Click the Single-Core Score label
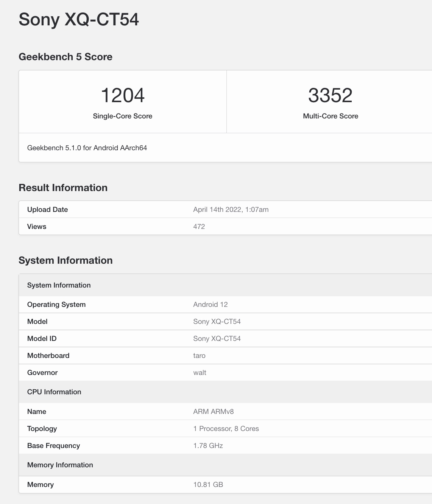The height and width of the screenshot is (504, 432). pos(123,116)
